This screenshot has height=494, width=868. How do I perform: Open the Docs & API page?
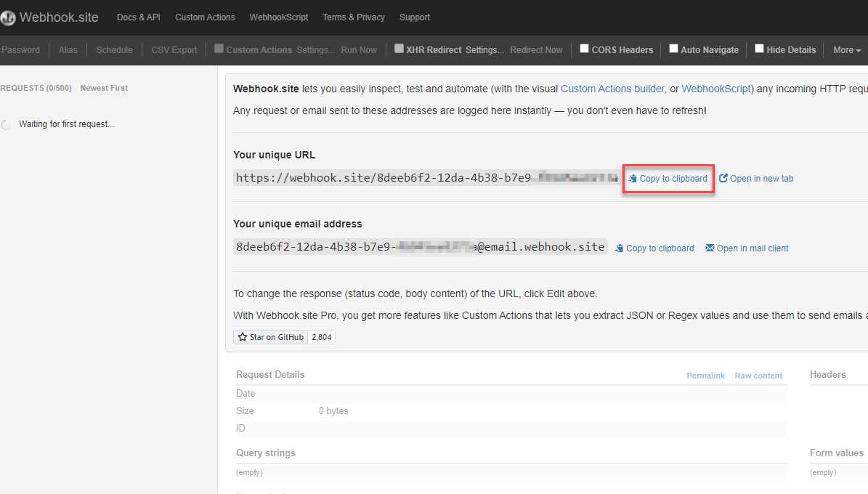coord(139,17)
